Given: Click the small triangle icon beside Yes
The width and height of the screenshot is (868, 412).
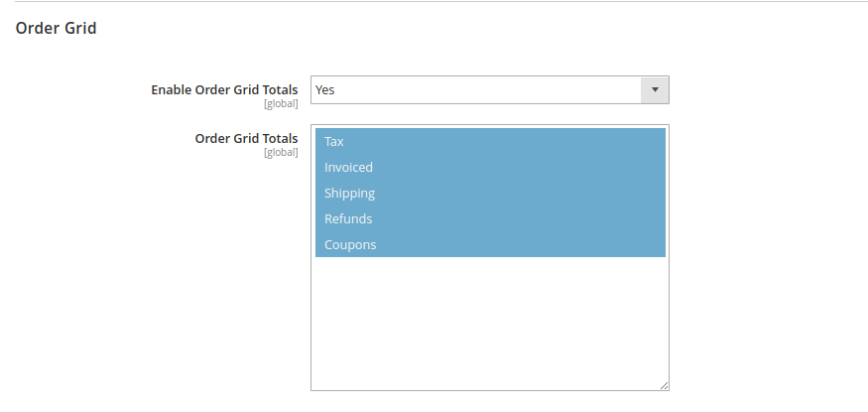Looking at the screenshot, I should [655, 89].
